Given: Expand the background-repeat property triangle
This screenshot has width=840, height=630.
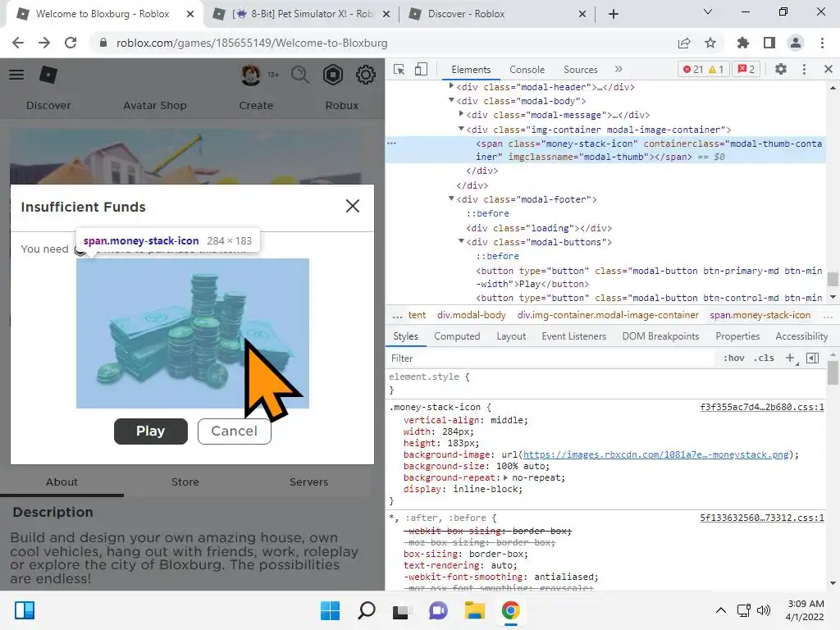Looking at the screenshot, I should tap(505, 477).
